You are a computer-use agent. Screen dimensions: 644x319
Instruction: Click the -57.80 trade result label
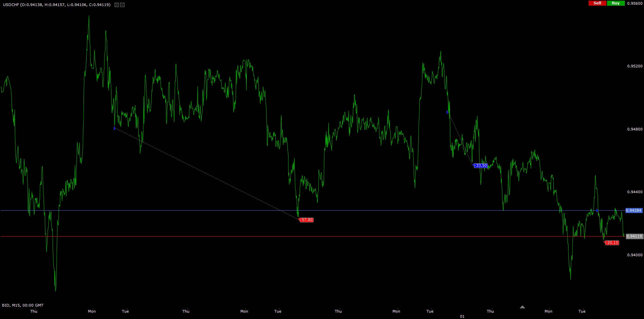pos(307,220)
